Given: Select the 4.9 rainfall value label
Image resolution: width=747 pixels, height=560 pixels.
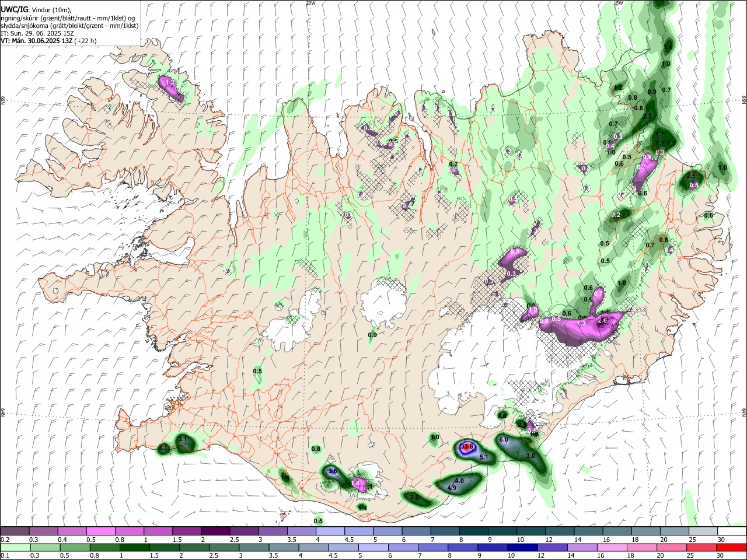Looking at the screenshot, I should pyautogui.click(x=452, y=488).
